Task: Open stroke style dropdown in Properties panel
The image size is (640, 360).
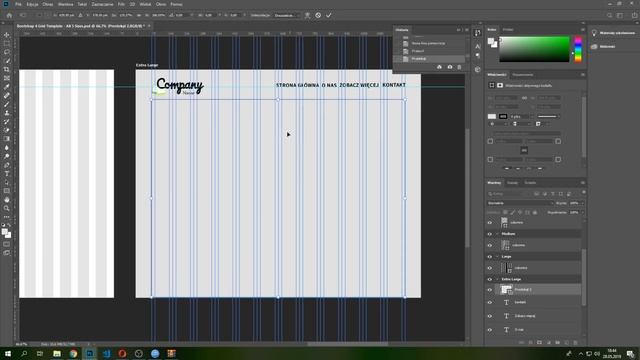Action: pos(548,116)
